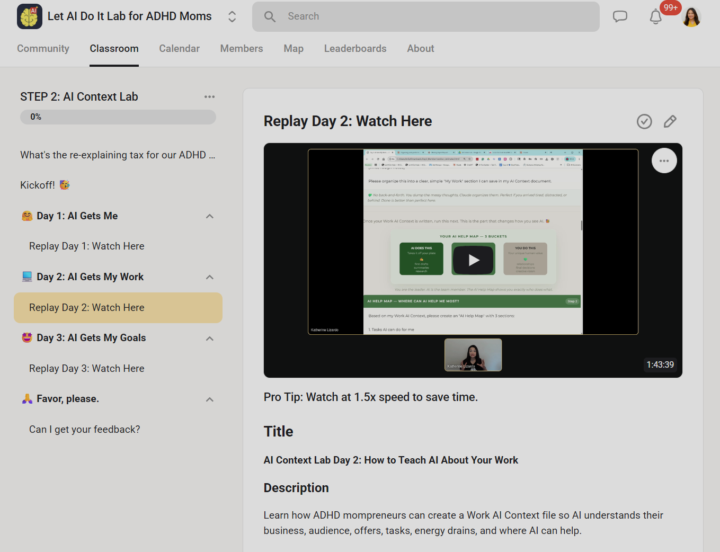Viewport: 720px width, 552px height.
Task: Collapse the Favor, please. section
Action: coord(209,400)
